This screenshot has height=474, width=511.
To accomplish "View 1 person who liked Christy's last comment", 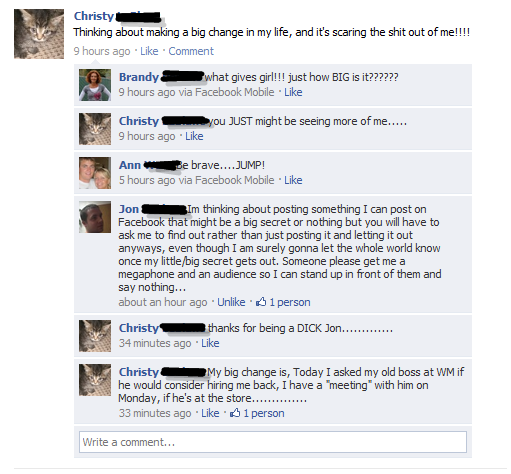I will point(264,413).
